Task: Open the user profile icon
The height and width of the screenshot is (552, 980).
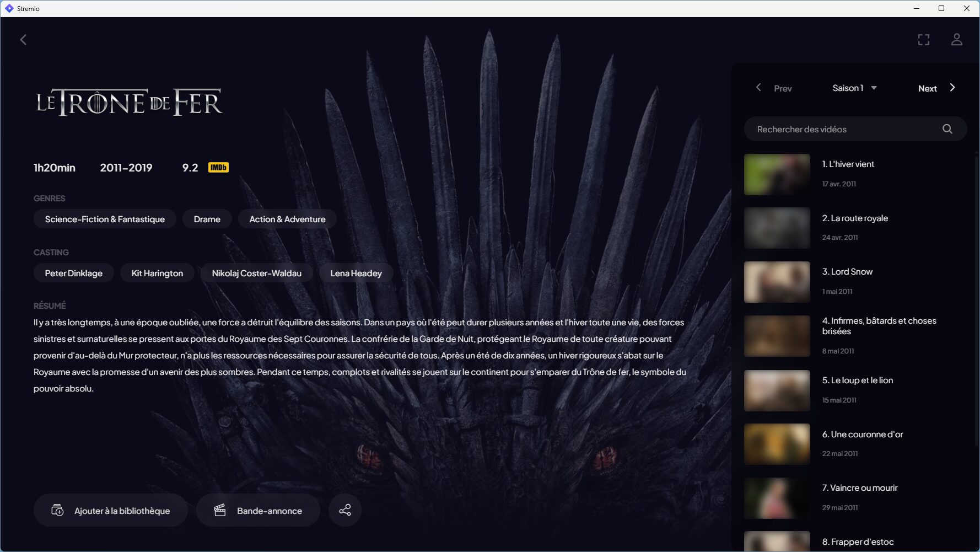Action: click(x=957, y=40)
